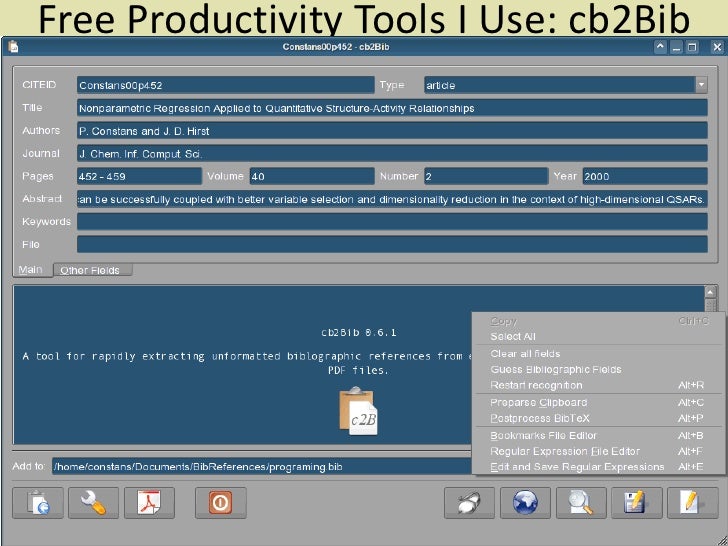The width and height of the screenshot is (728, 546).
Task: Click the PDF import icon button
Action: (150, 503)
